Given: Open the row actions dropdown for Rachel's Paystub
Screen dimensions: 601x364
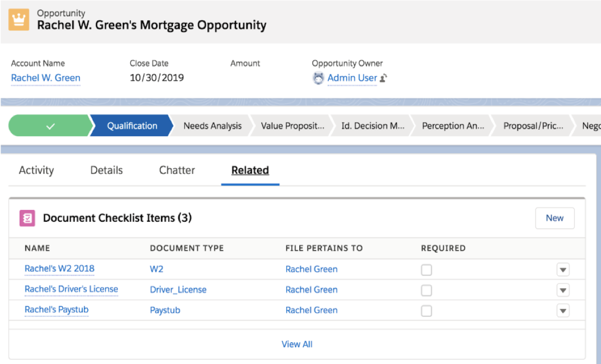Looking at the screenshot, I should (563, 310).
